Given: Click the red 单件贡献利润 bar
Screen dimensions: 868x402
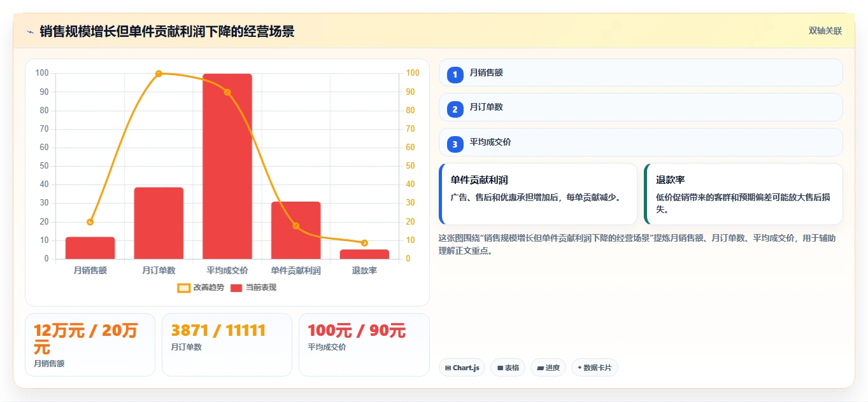Looking at the screenshot, I should pos(296,230).
